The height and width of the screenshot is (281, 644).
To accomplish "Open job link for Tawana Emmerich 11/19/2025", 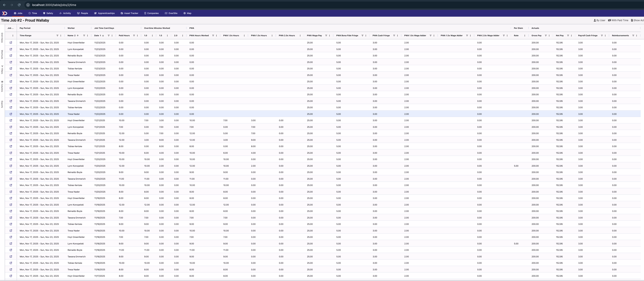I will [x=11, y=218].
